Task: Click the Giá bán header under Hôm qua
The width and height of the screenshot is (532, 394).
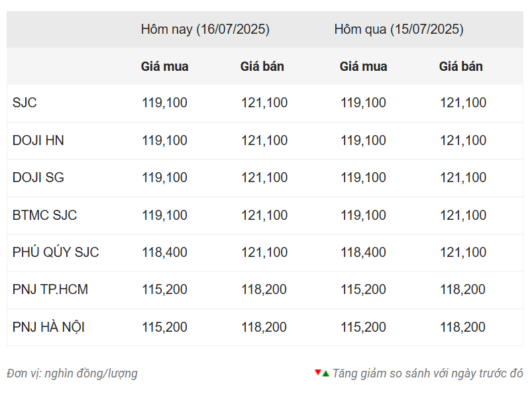Action: click(x=460, y=66)
